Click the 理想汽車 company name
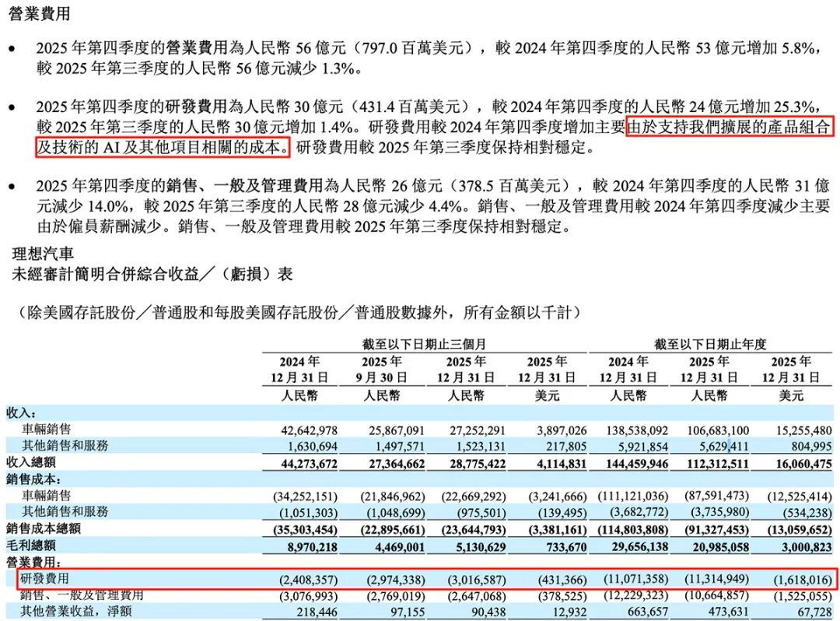The height and width of the screenshot is (621, 840). click(43, 254)
